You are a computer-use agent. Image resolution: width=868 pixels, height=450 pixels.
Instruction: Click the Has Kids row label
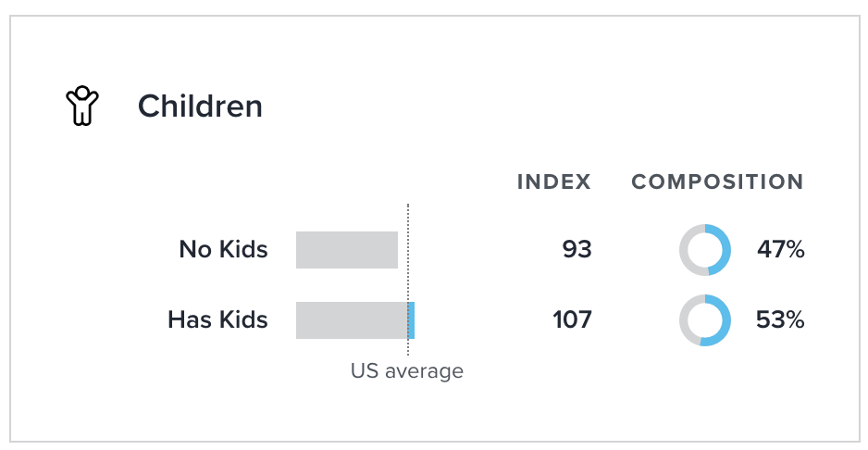coord(217,320)
